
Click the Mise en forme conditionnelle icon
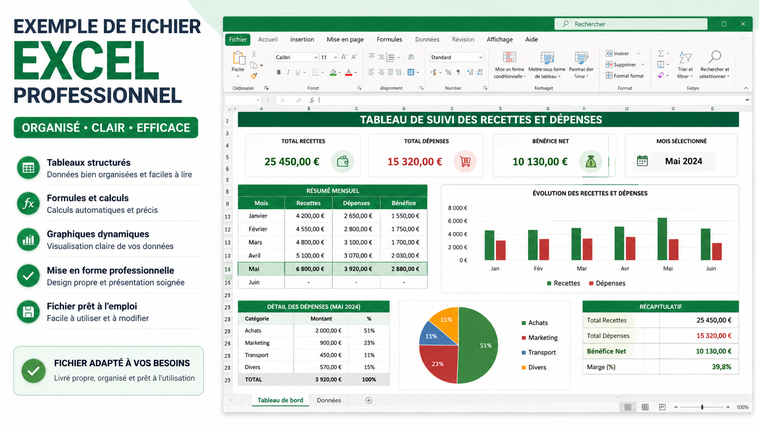(x=509, y=58)
